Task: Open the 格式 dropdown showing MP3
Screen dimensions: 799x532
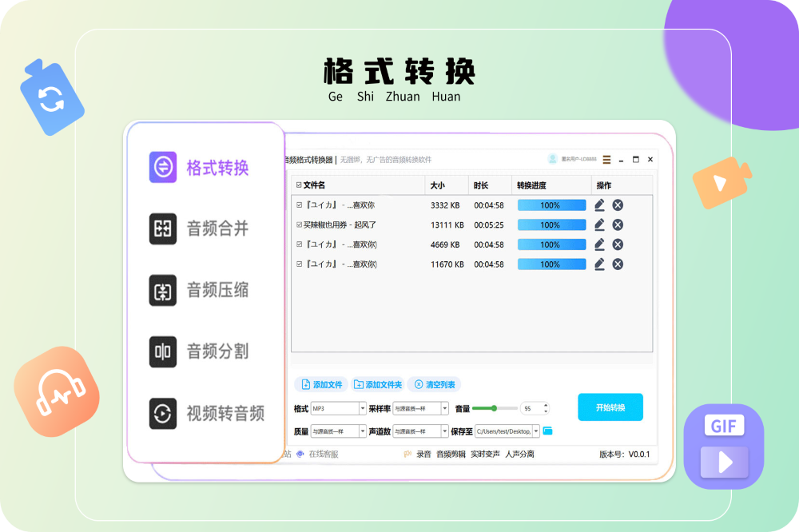Action: (x=338, y=408)
